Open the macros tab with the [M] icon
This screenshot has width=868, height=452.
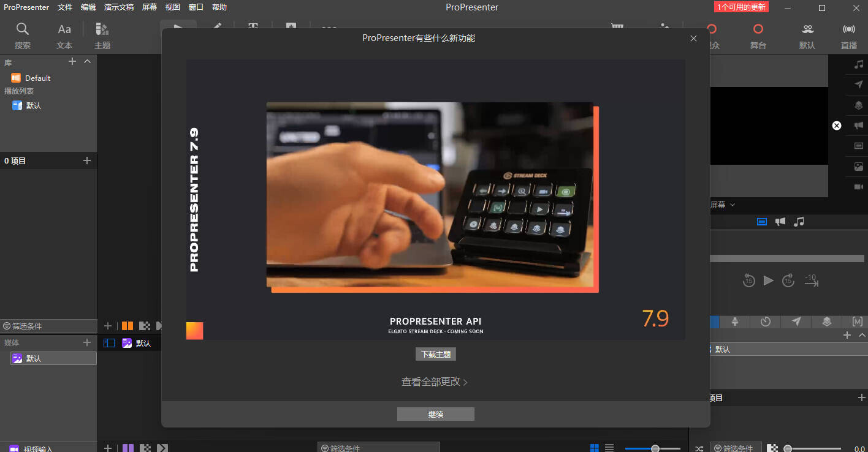[858, 322]
